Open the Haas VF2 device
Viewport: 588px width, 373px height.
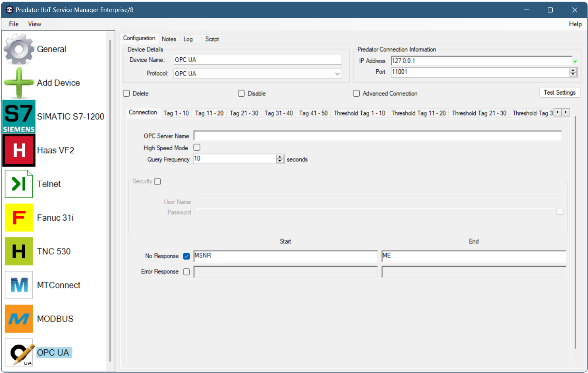coord(19,150)
